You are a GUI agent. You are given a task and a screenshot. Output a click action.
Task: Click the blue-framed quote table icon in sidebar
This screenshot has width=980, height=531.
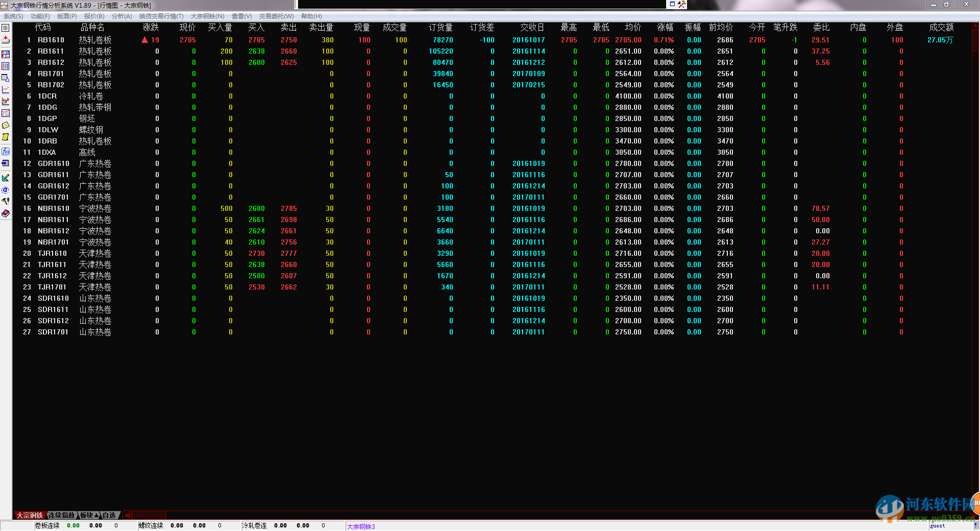coord(6,66)
